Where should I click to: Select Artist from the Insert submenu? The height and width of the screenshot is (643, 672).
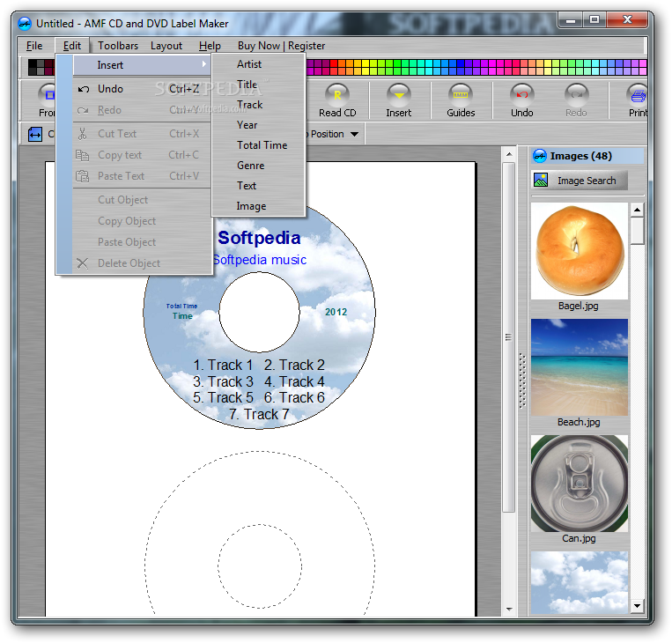[x=259, y=64]
